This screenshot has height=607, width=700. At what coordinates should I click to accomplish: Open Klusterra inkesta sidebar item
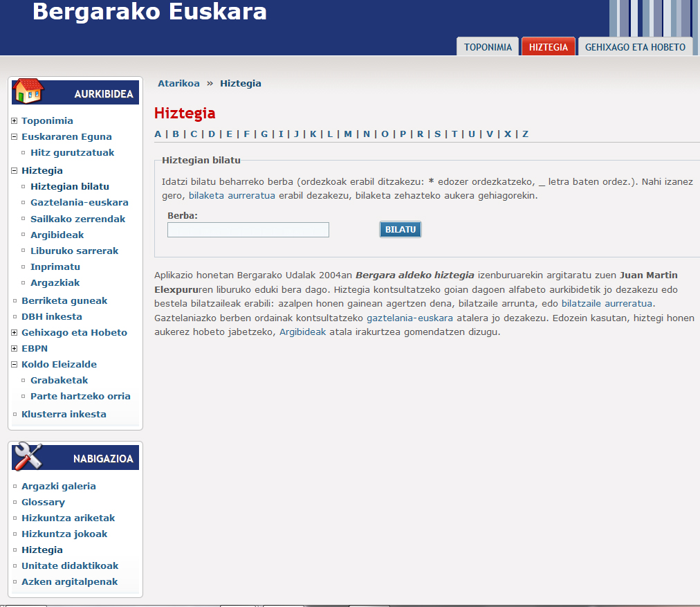(x=64, y=414)
